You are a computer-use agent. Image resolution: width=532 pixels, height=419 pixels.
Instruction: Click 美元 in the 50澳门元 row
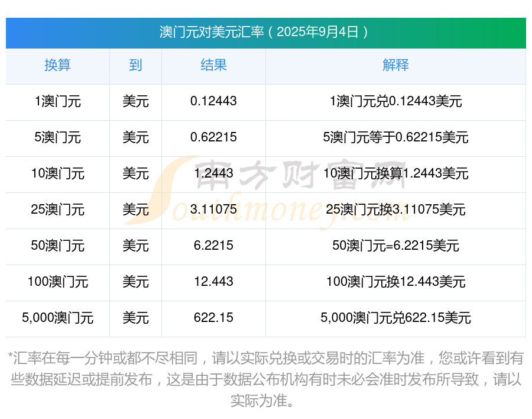(135, 246)
